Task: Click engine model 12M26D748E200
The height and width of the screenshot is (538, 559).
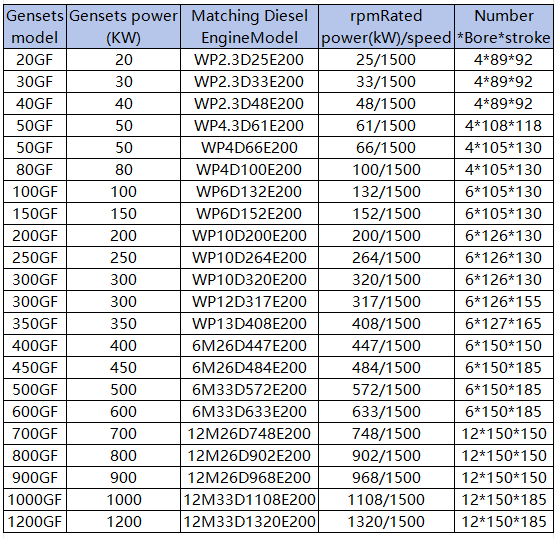Action: point(249,434)
